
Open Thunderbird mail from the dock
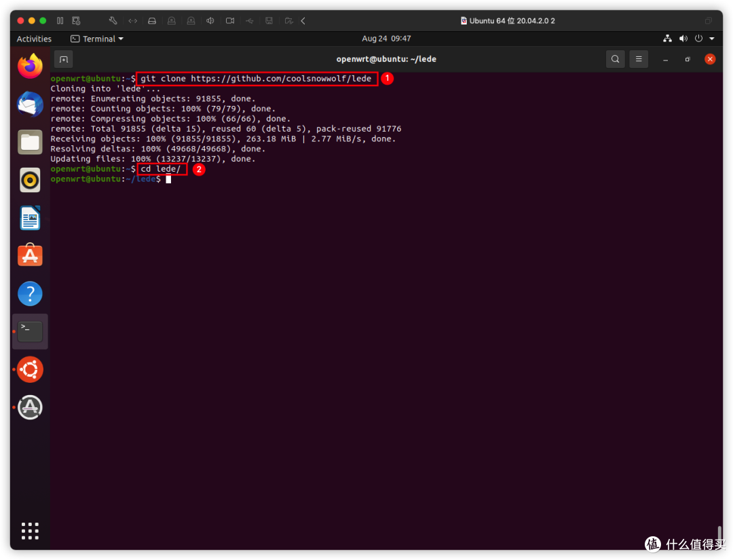click(30, 105)
